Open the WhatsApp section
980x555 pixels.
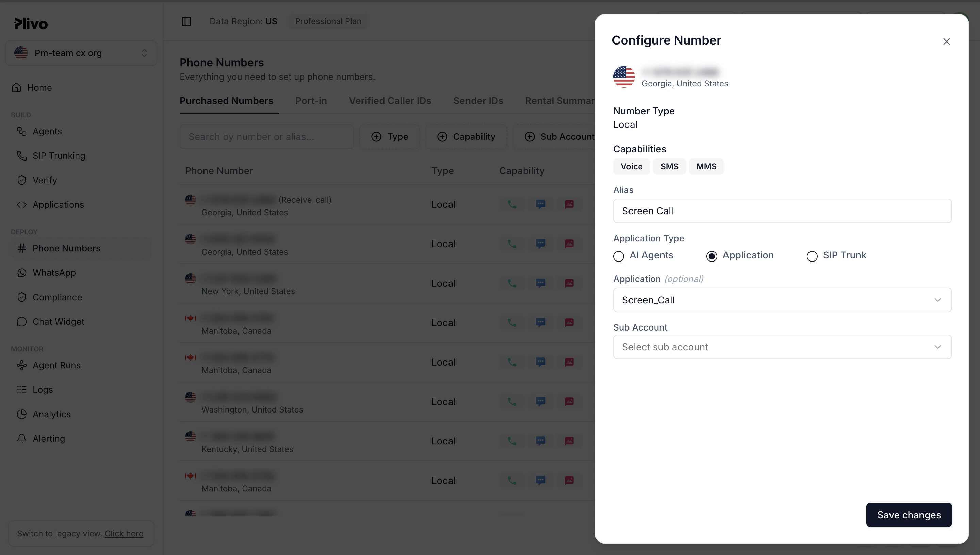81,272
